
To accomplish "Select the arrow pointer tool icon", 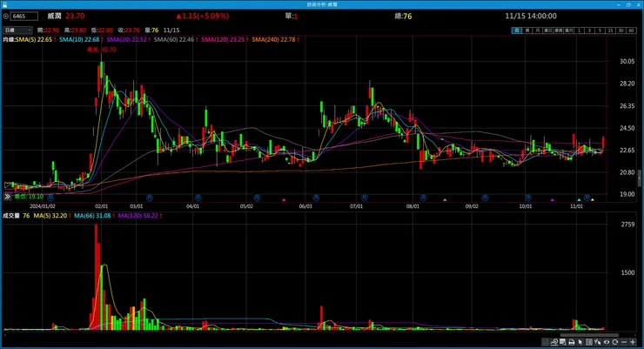I will (x=580, y=342).
